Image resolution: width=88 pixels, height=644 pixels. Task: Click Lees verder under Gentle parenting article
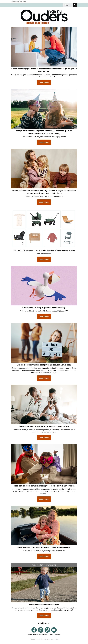pos(44,82)
